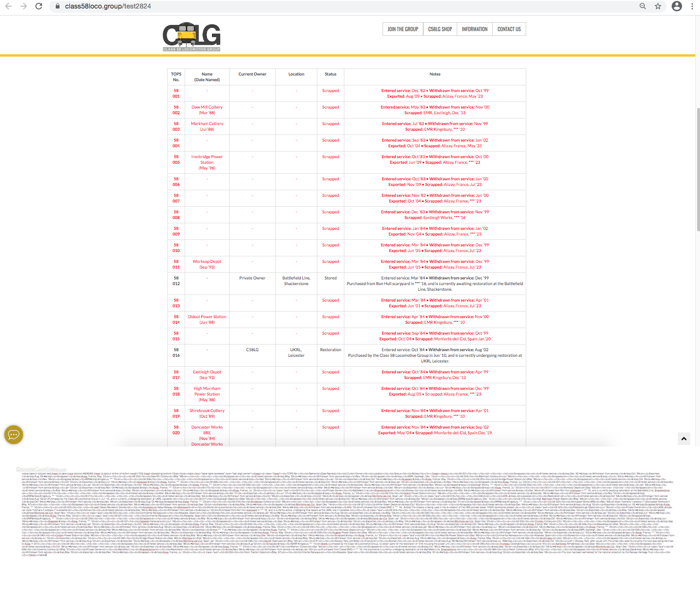Click the zoom magnifier icon in address bar

pyautogui.click(x=643, y=6)
